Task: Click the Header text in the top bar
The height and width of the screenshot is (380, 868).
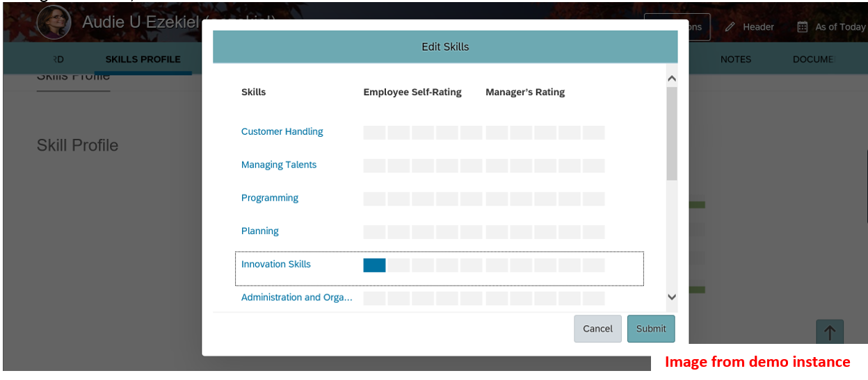Action: [x=758, y=27]
